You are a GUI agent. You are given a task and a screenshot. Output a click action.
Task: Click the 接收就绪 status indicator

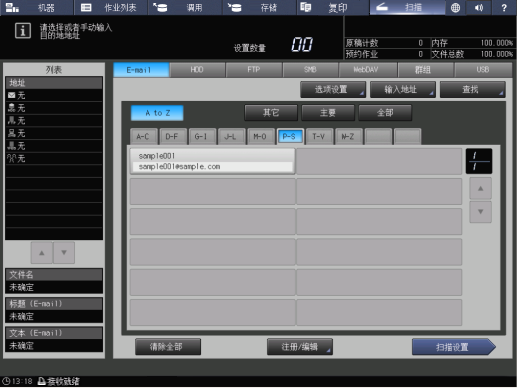[59, 381]
